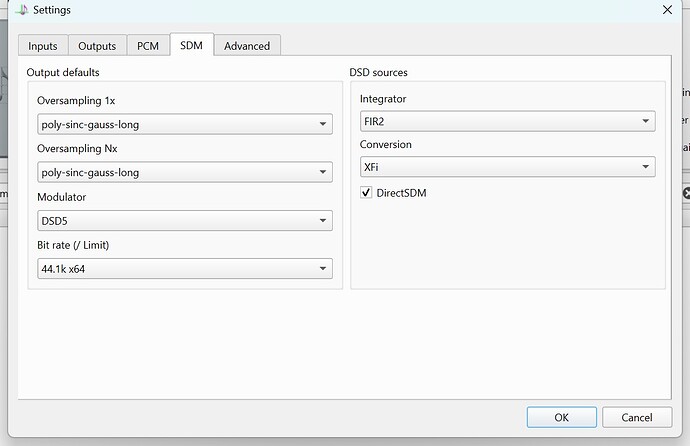The image size is (690, 446).
Task: Open the Oversampling 1x filter dropdown
Action: [185, 124]
